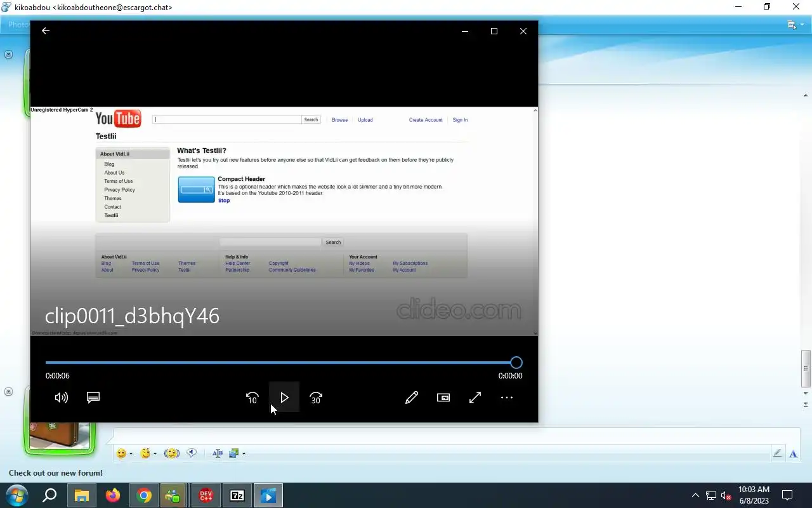
Task: Expand the background picker dropdown arrow
Action: 244,454
